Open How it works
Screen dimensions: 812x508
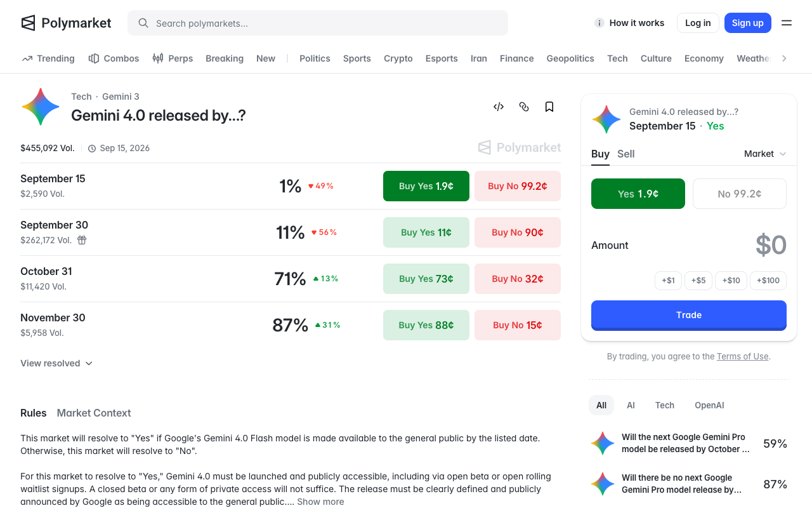pos(629,23)
